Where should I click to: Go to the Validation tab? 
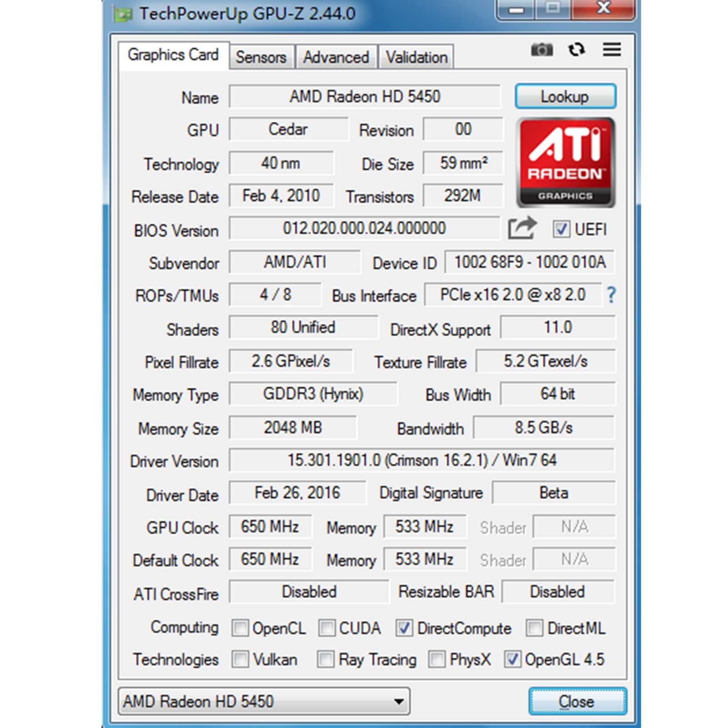416,57
